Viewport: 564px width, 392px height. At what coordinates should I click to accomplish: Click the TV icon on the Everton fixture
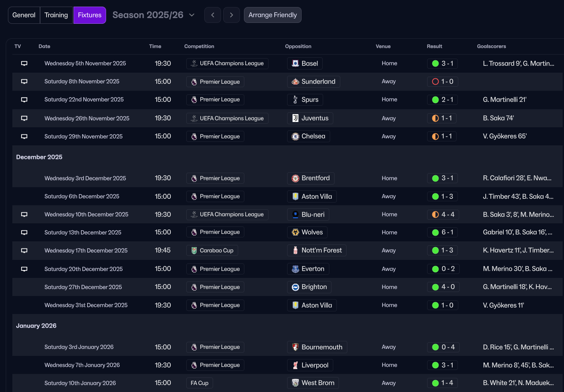click(24, 269)
